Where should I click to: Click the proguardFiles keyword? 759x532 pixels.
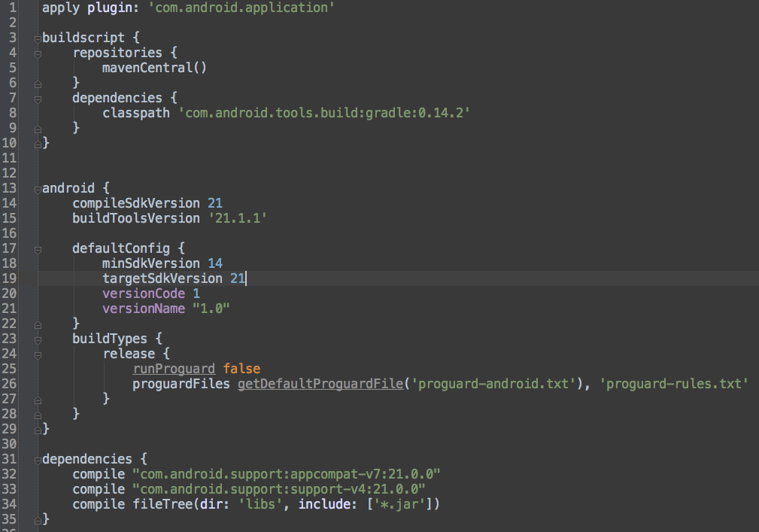(181, 384)
